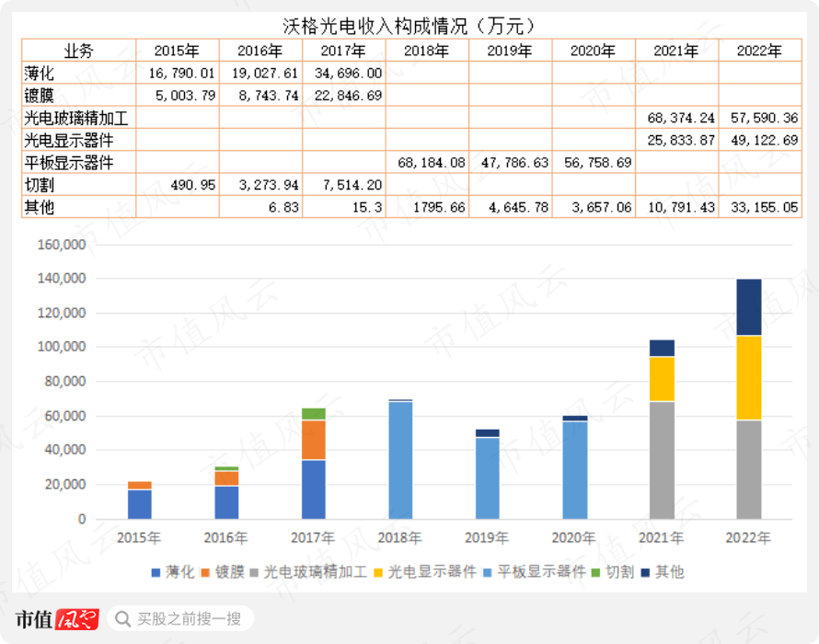Select the 3,273.94 table cell
Screen dimensions: 819x644
pos(260,185)
